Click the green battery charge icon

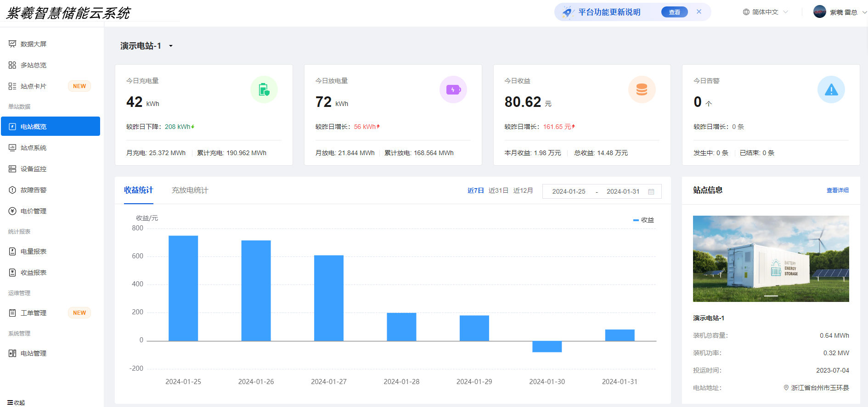(x=264, y=89)
